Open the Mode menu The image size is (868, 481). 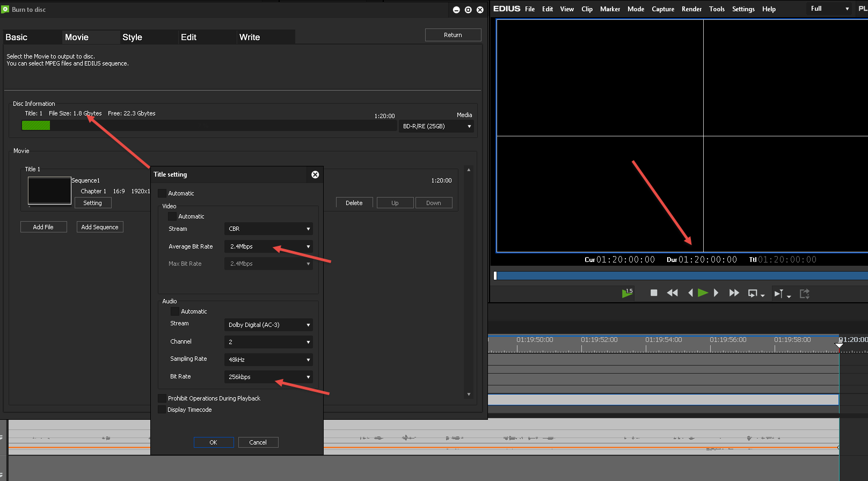(636, 9)
